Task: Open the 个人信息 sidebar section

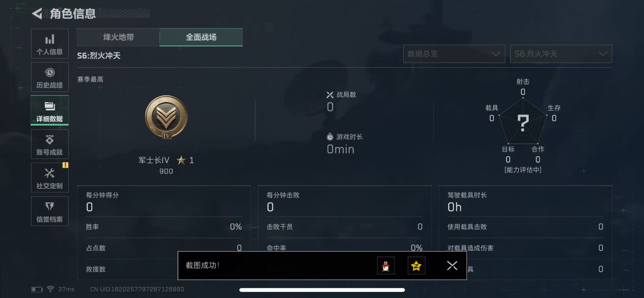Action: pyautogui.click(x=50, y=44)
